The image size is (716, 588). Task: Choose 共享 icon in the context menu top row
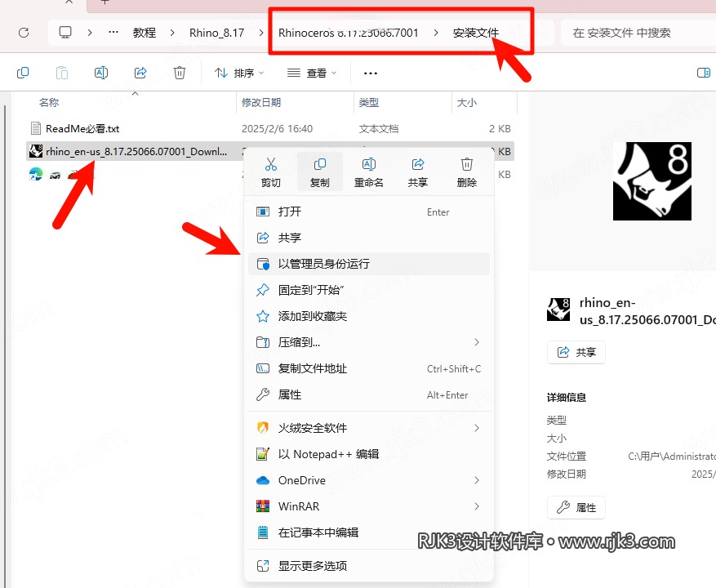(x=417, y=172)
